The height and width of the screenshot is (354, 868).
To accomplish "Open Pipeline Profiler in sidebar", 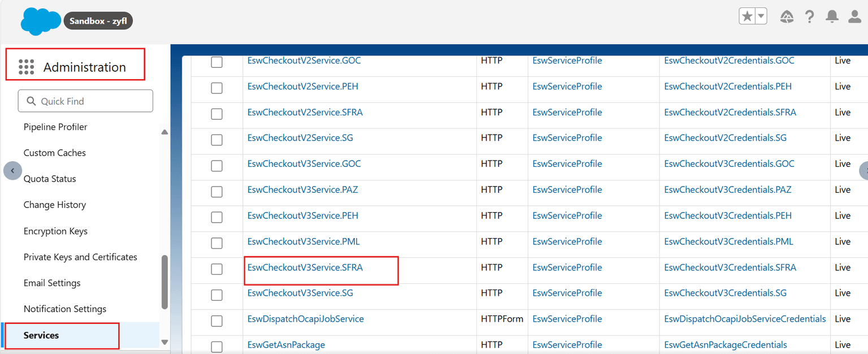I will [55, 127].
